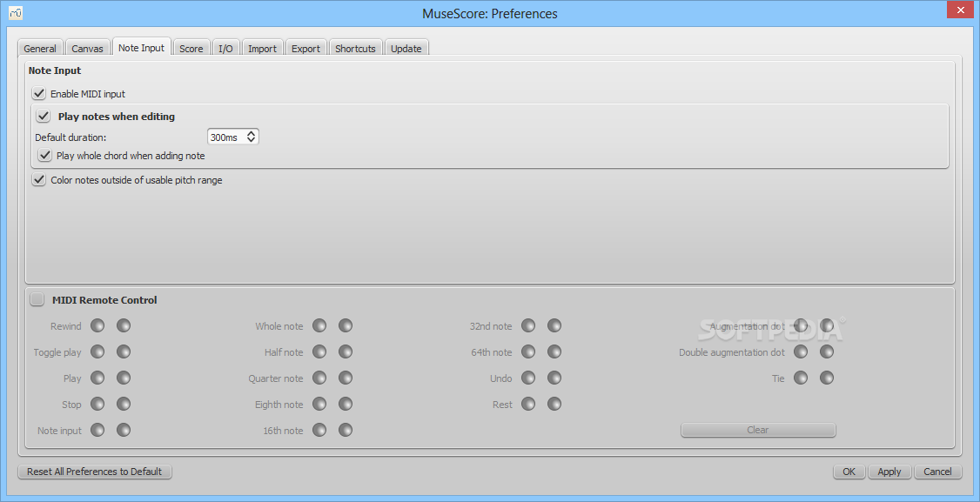Click the Clear button in MIDI Remote Control
This screenshot has height=502, width=980.
[758, 430]
